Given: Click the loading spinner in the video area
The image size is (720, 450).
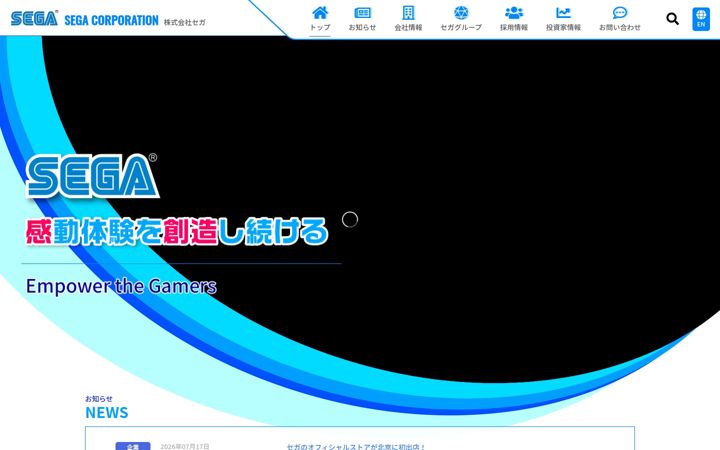Looking at the screenshot, I should coord(350,219).
